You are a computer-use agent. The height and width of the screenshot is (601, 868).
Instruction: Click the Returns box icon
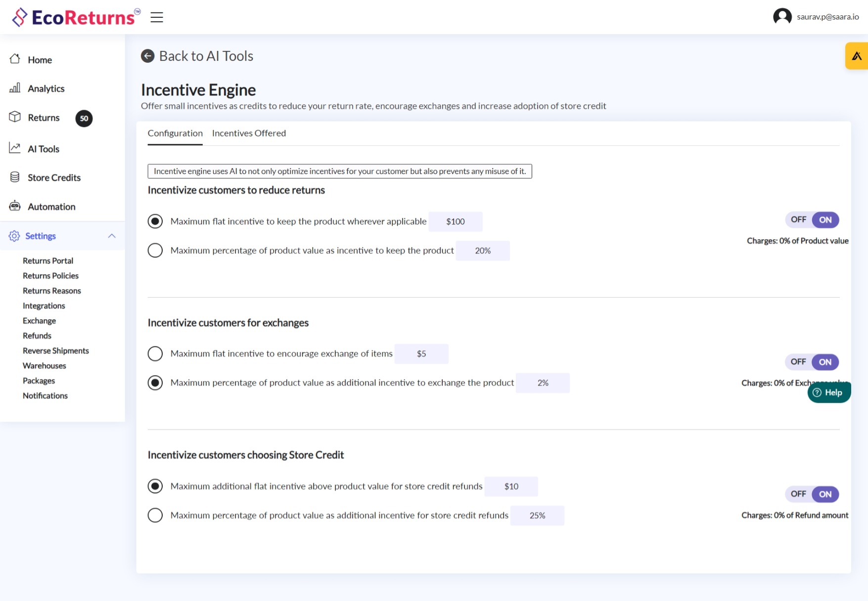click(x=15, y=117)
